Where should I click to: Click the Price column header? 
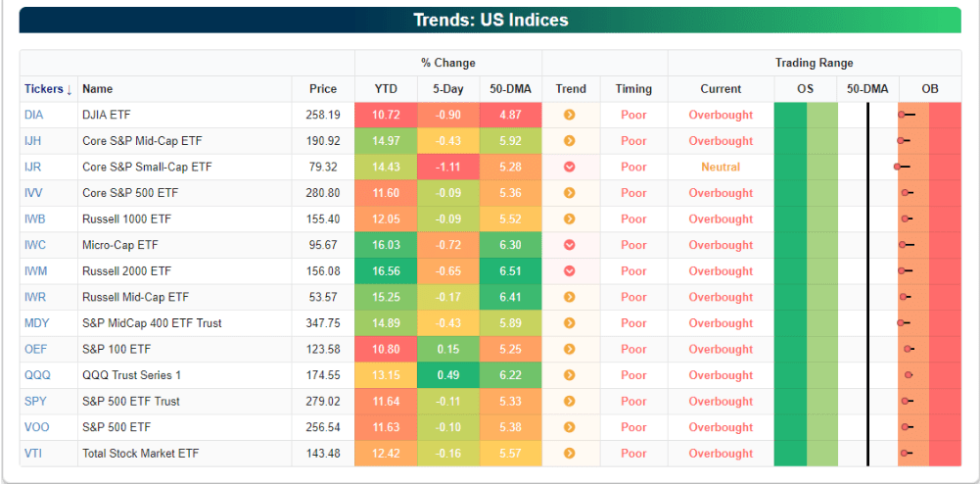[x=322, y=89]
